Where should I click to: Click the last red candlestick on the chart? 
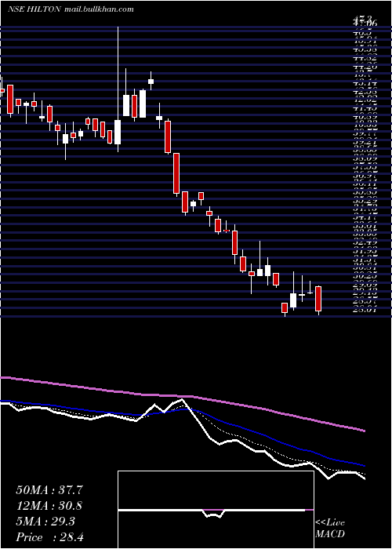tap(318, 299)
